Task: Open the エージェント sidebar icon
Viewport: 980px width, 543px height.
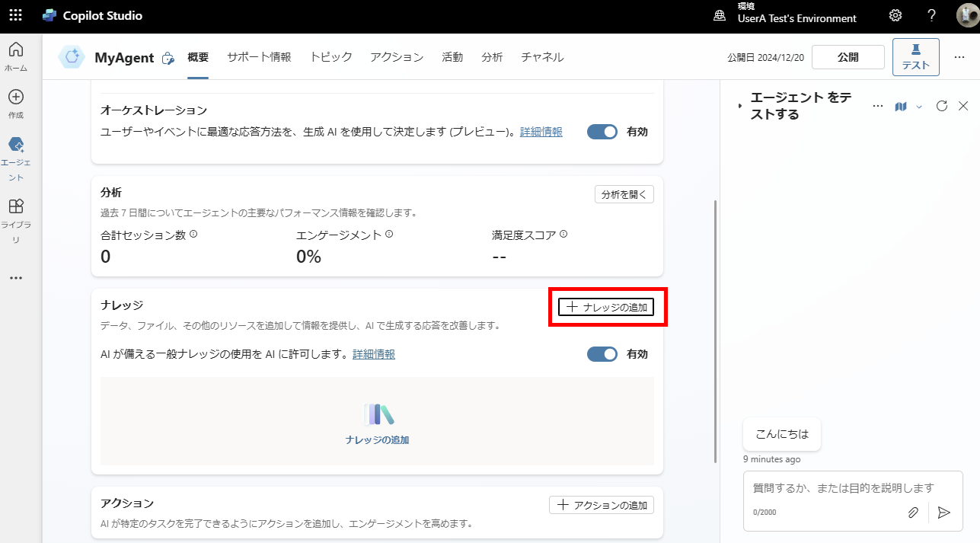Action: click(x=15, y=148)
